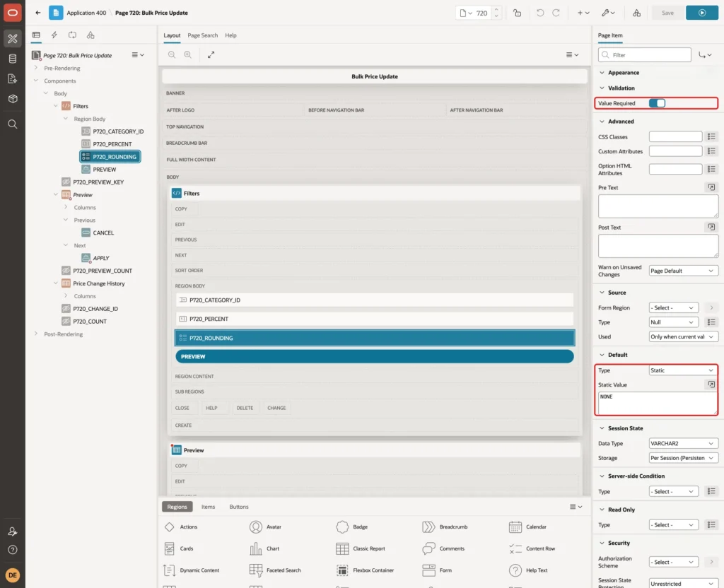The image size is (724, 588).
Task: Open SQL Workshop database icon in sidebar
Action: [x=13, y=59]
